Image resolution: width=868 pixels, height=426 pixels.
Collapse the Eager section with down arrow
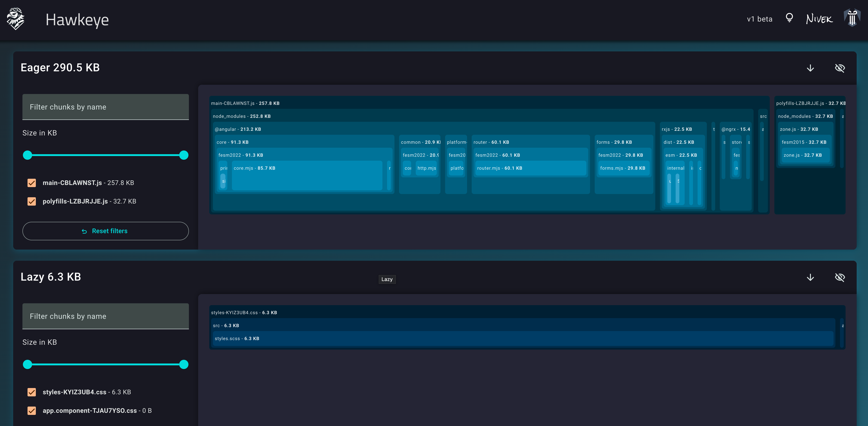click(810, 68)
